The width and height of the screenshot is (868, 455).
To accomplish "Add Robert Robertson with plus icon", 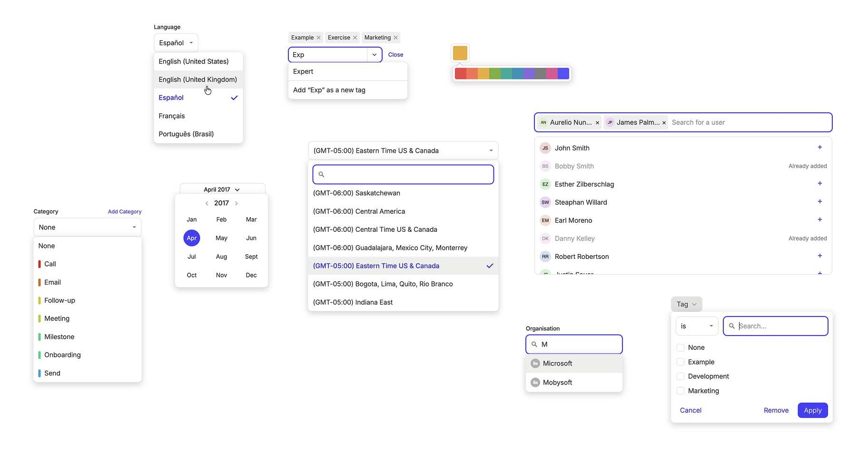I will 820,256.
